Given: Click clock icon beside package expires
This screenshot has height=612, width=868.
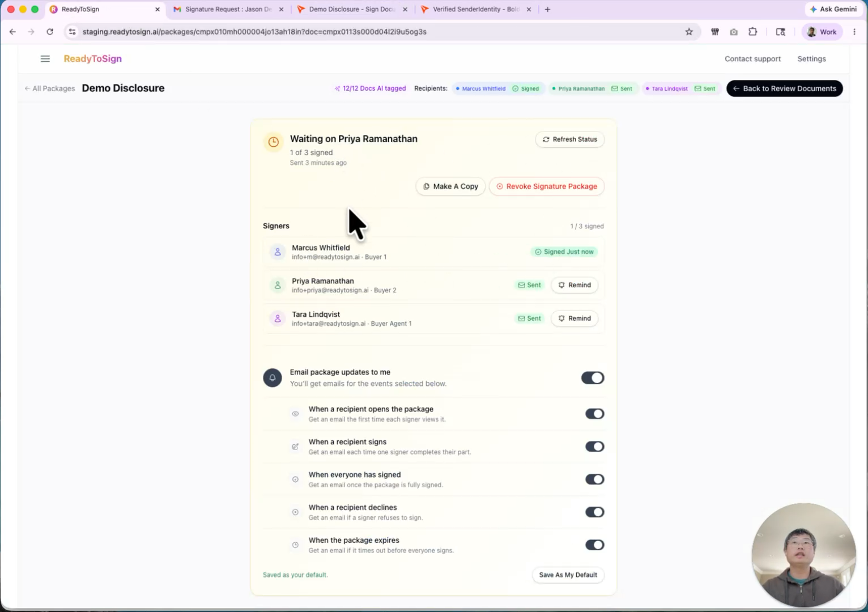Looking at the screenshot, I should [x=295, y=545].
